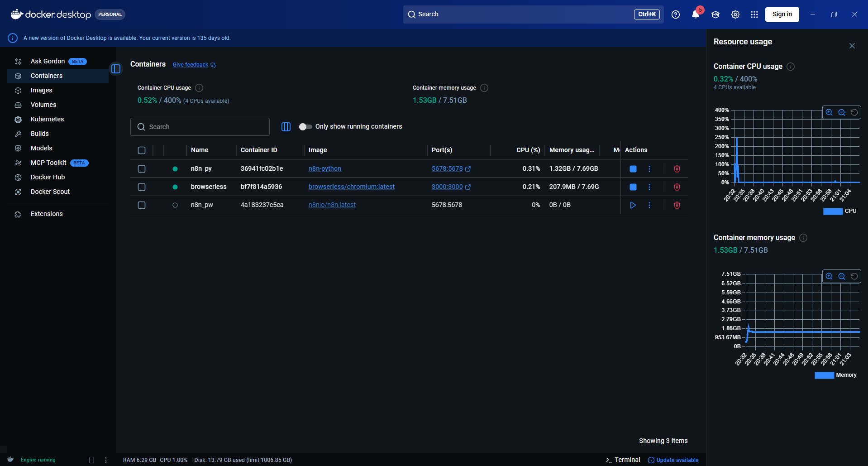Viewport: 868px width, 466px height.
Task: Open Extensions section
Action: click(x=58, y=214)
